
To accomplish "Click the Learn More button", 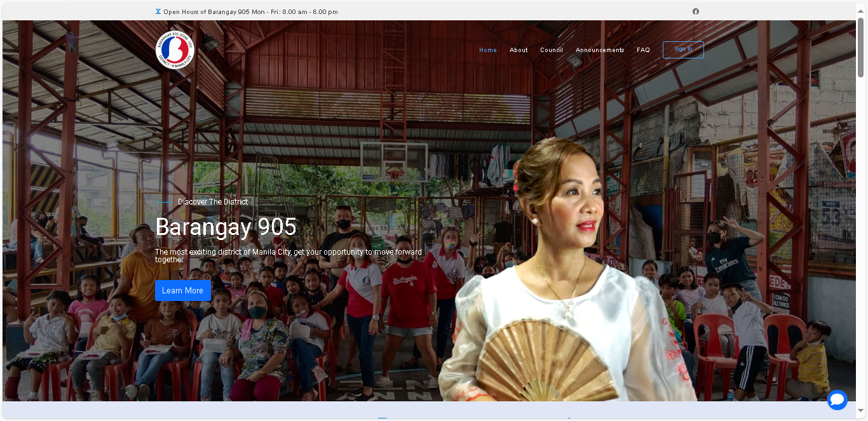I will click(182, 290).
